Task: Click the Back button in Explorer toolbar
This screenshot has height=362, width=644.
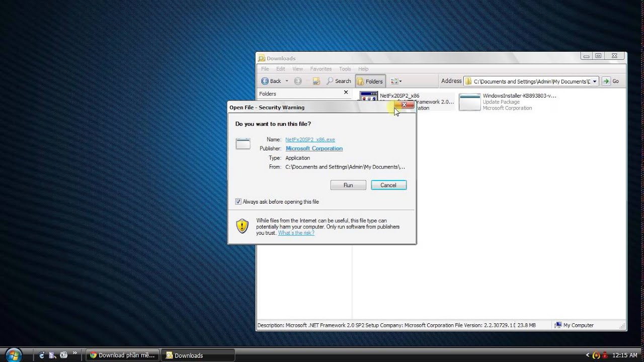Action: pyautogui.click(x=271, y=81)
